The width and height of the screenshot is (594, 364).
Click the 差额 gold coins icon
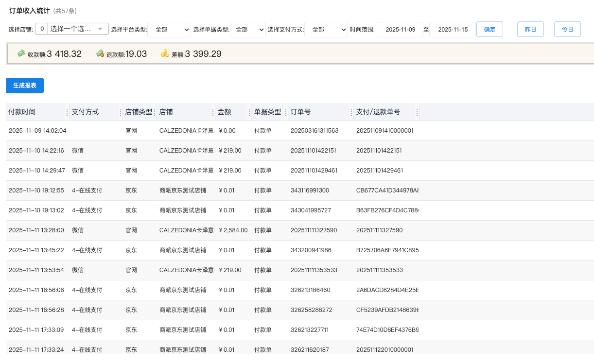click(x=165, y=53)
